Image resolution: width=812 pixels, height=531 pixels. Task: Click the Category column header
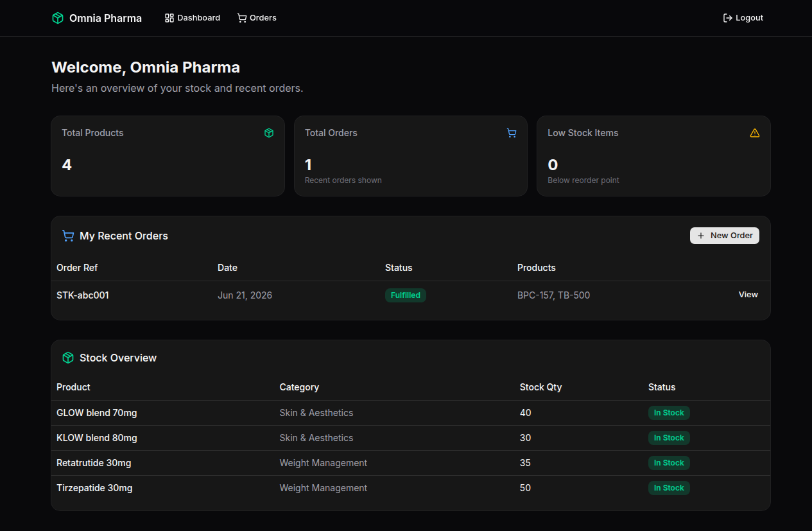(x=299, y=387)
